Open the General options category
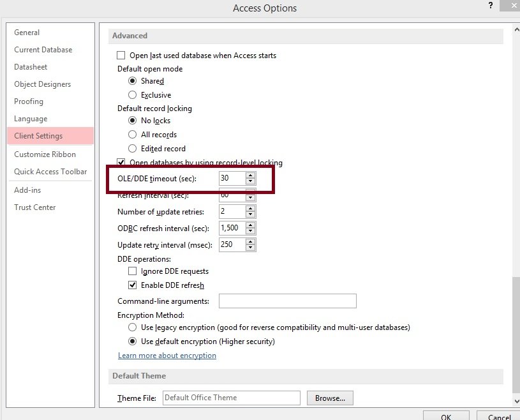The width and height of the screenshot is (520, 420). pos(27,33)
